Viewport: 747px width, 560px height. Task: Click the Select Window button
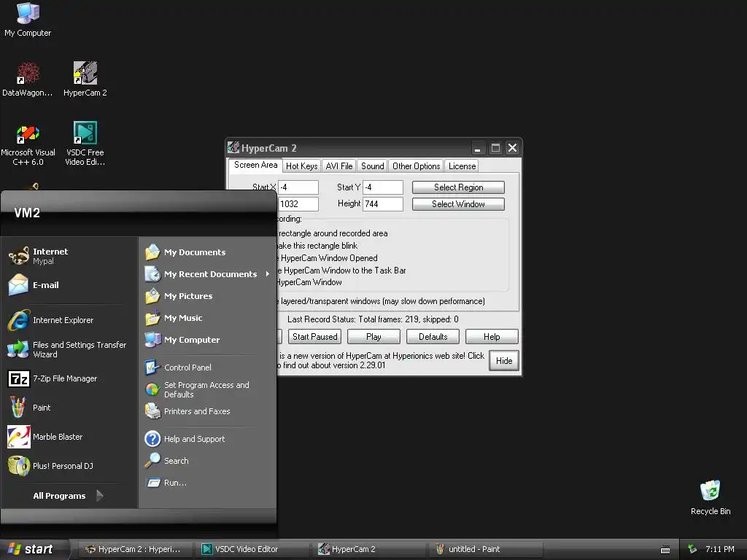[458, 204]
